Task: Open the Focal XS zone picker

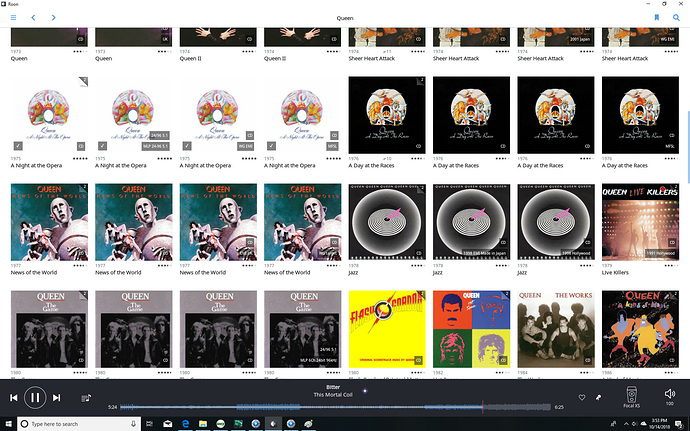Action: click(x=631, y=397)
